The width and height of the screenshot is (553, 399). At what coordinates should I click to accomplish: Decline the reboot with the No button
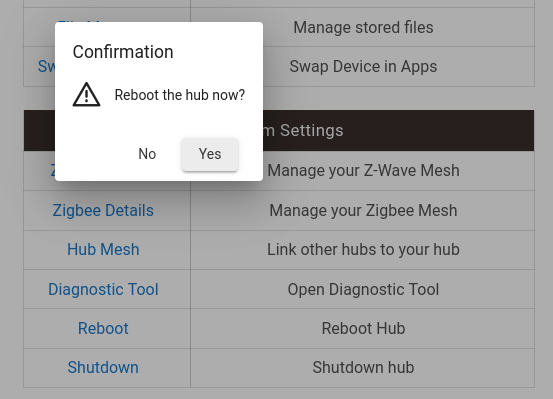tap(147, 154)
